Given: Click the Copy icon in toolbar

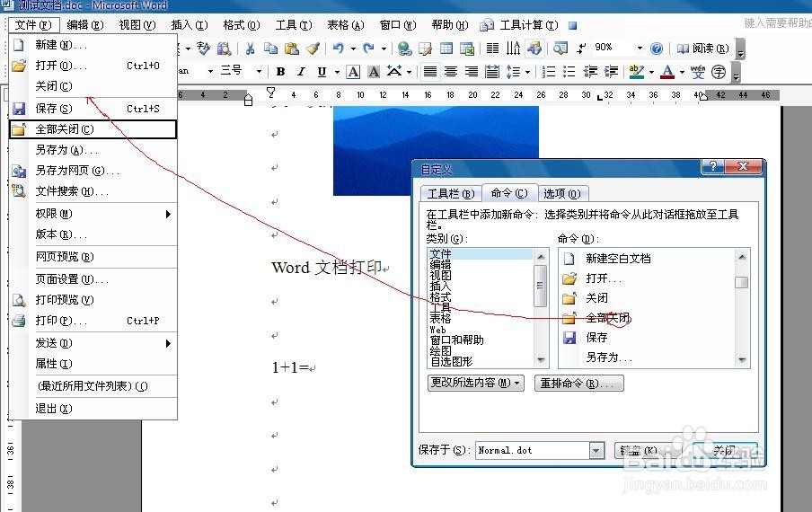Looking at the screenshot, I should (x=270, y=49).
